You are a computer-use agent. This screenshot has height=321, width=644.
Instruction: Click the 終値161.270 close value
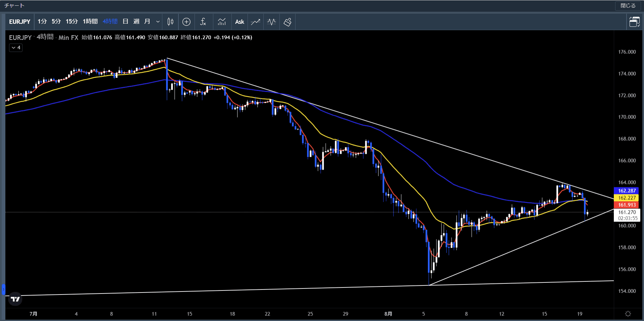click(196, 37)
